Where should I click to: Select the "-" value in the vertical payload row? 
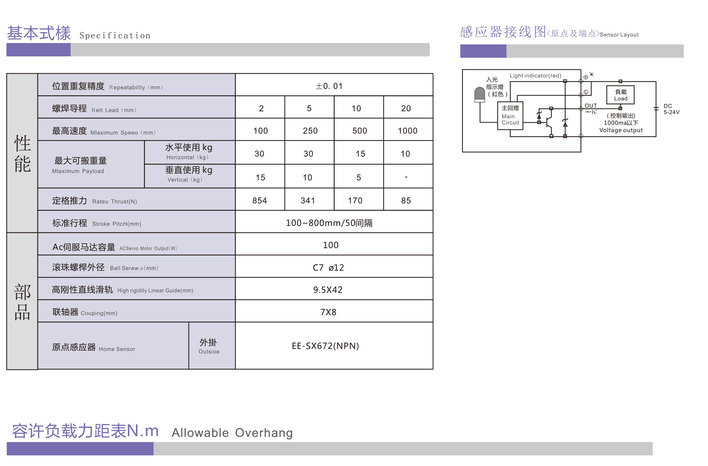[x=406, y=177]
